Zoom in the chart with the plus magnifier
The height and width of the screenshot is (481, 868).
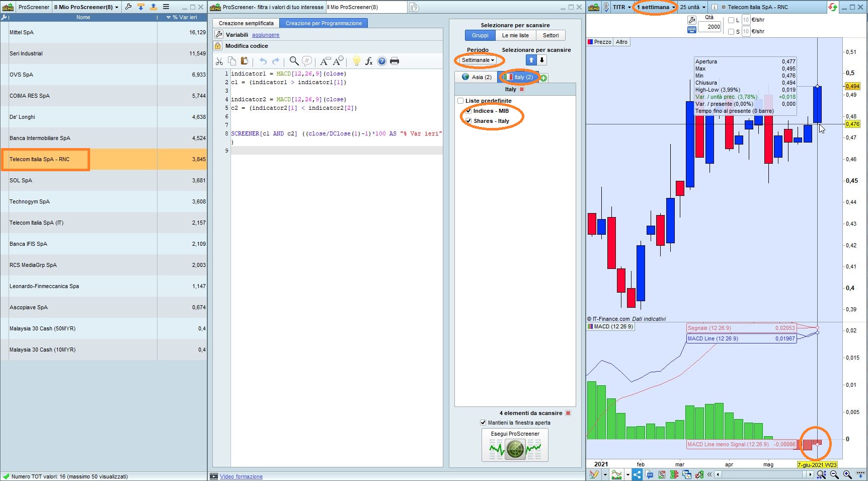click(x=847, y=474)
